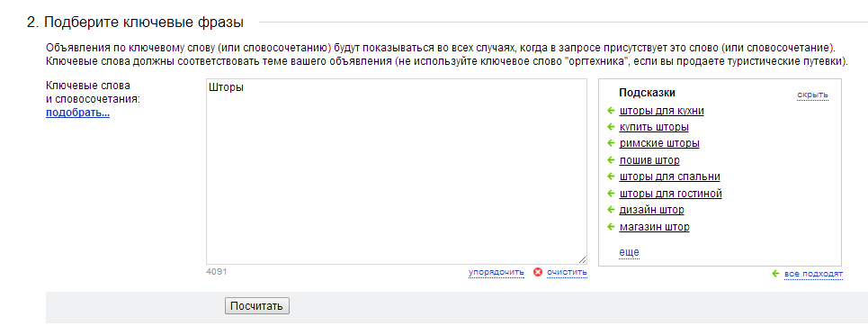Screen dimensions: 868x335
Task: Click red clear icon beside 'очистить'
Action: [538, 272]
